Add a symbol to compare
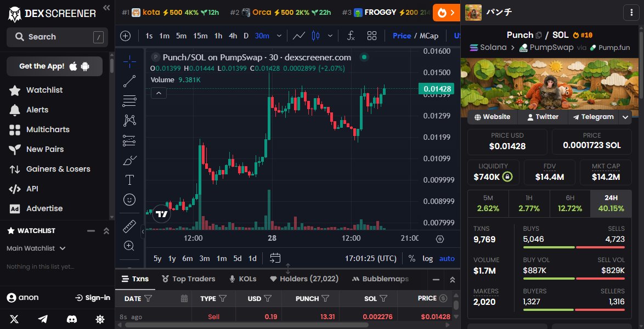The width and height of the screenshot is (644, 329). 125,36
